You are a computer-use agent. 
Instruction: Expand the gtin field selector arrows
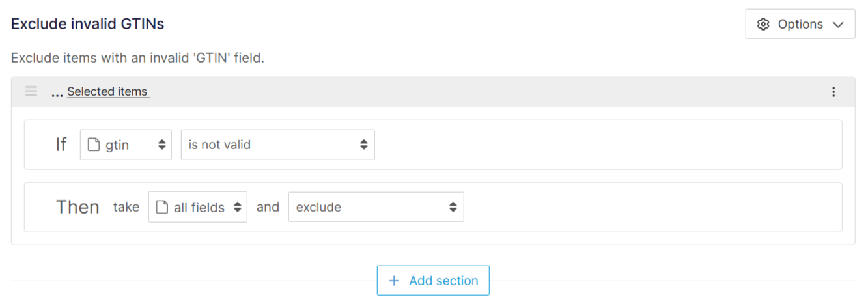coord(161,145)
